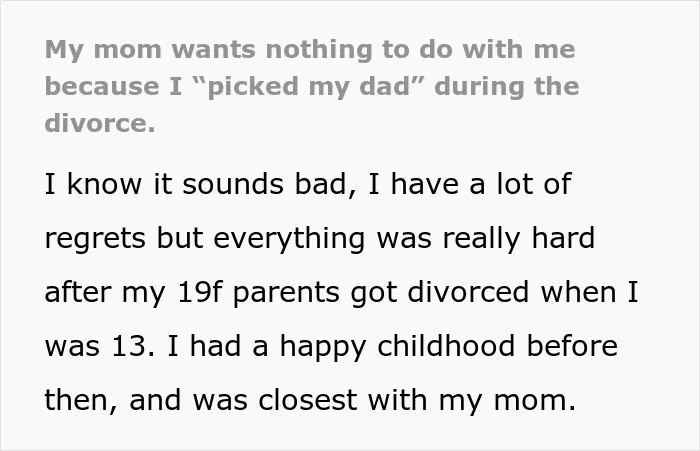700x451 pixels.
Task: Click the words "when I" at line end
Action: coord(589,292)
